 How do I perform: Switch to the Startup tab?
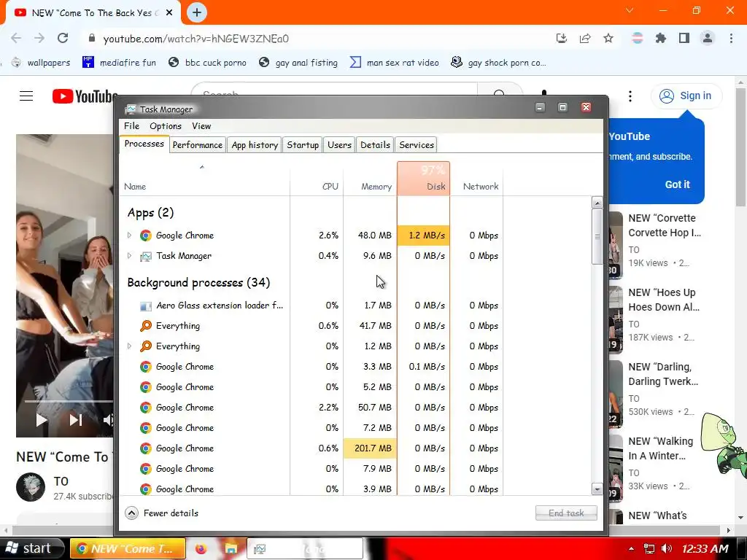pyautogui.click(x=303, y=145)
